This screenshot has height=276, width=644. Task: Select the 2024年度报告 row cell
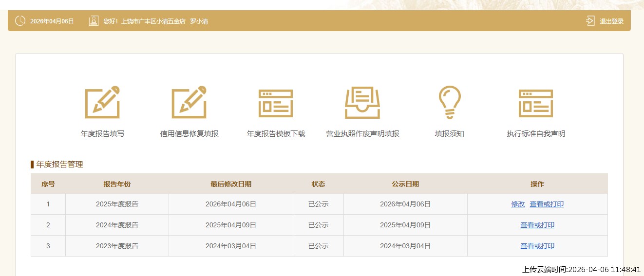click(117, 225)
